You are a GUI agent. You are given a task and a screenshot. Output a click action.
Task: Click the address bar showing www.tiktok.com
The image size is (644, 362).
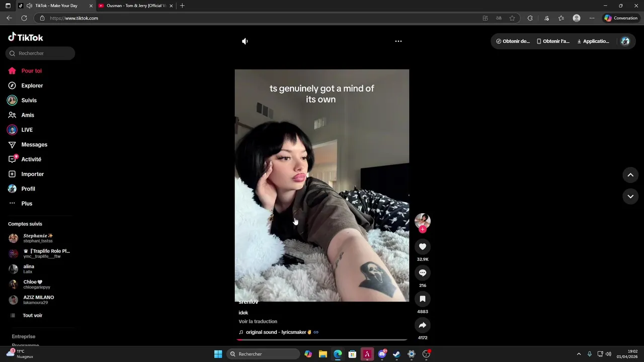257,18
